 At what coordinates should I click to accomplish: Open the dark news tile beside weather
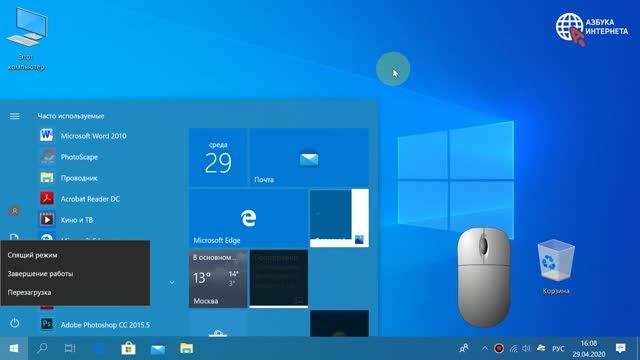point(279,279)
